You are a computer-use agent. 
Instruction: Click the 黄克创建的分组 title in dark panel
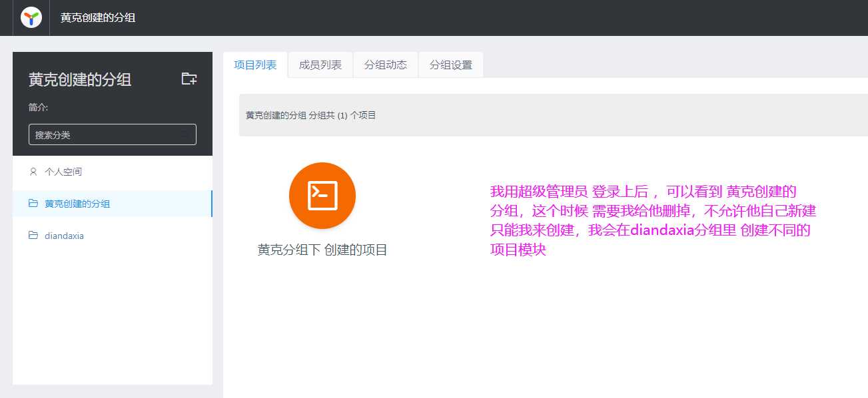(80, 80)
